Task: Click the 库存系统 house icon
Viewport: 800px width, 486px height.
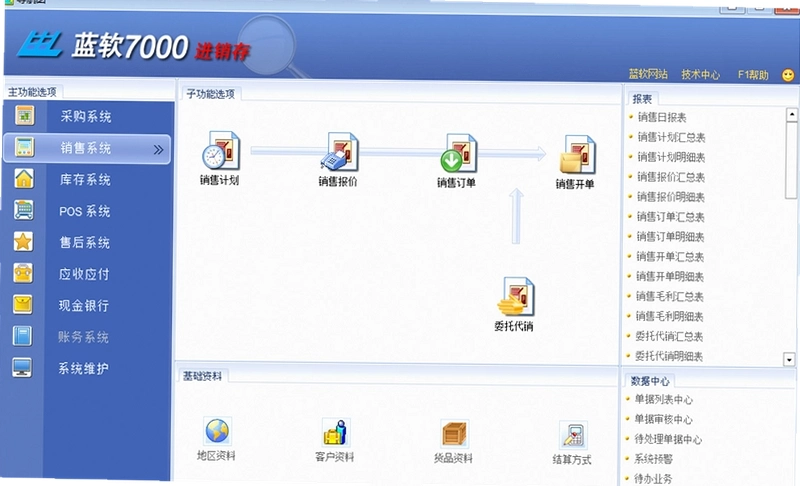Action: [24, 178]
